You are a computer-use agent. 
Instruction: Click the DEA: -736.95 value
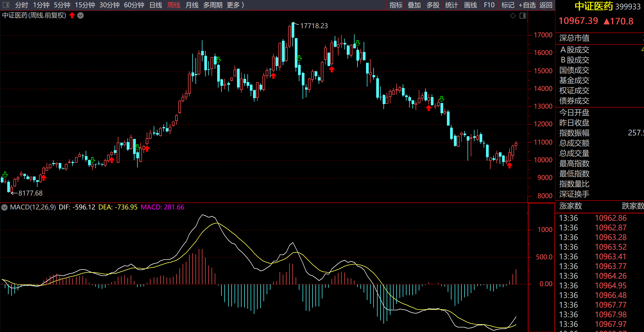(118, 207)
